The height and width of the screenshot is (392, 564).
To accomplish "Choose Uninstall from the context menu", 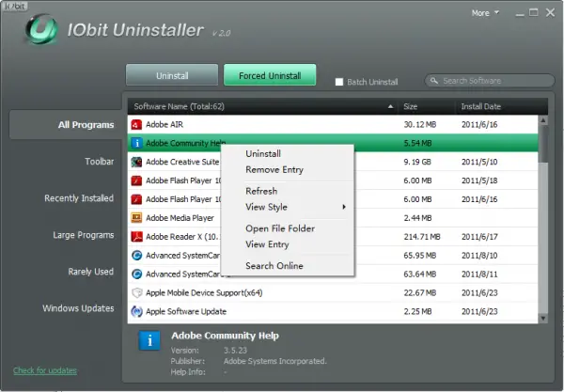I will pos(263,153).
